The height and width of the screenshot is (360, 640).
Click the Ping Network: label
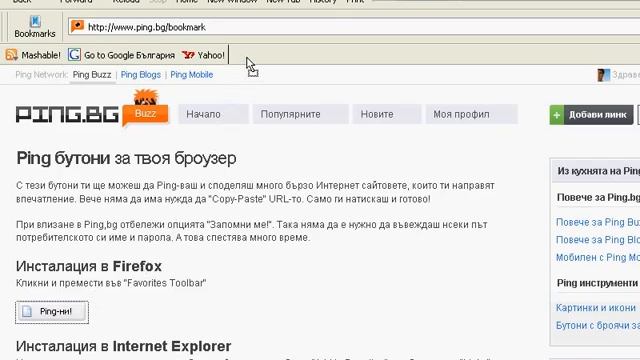point(41,75)
